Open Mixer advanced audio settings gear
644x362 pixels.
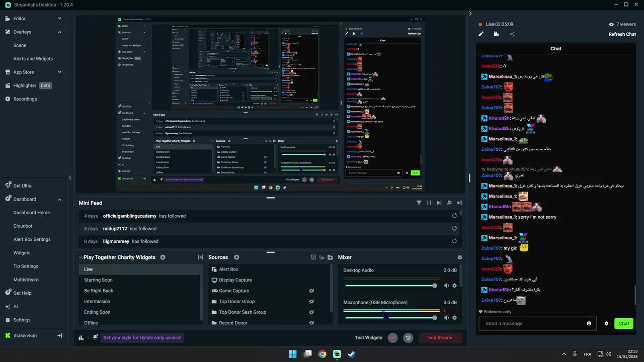pos(459,257)
